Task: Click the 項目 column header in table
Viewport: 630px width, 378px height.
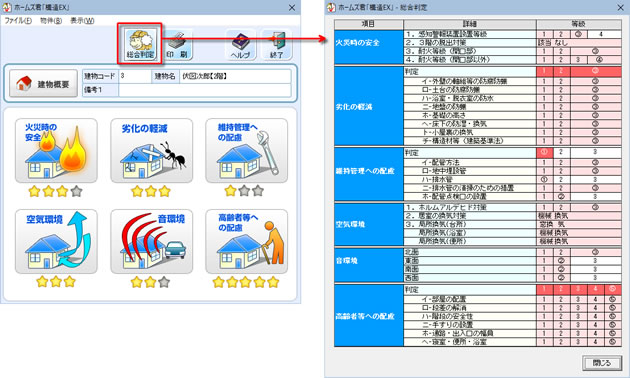Action: click(x=369, y=24)
